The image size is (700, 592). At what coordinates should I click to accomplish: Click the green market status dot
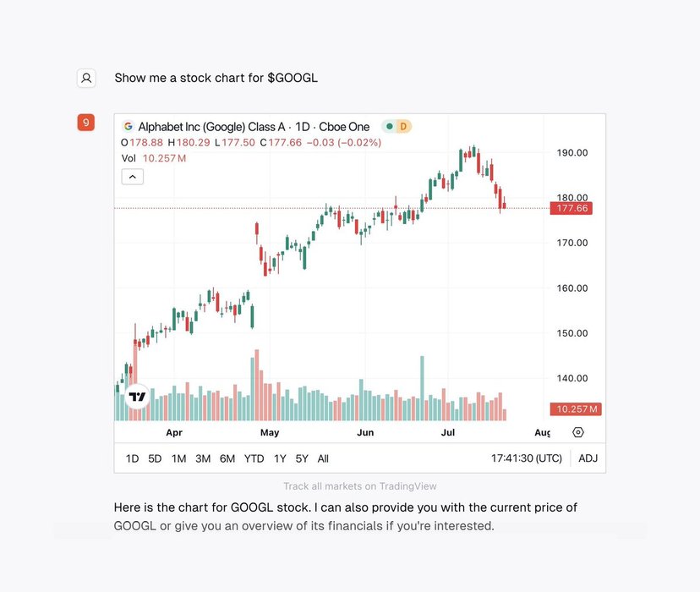click(389, 127)
